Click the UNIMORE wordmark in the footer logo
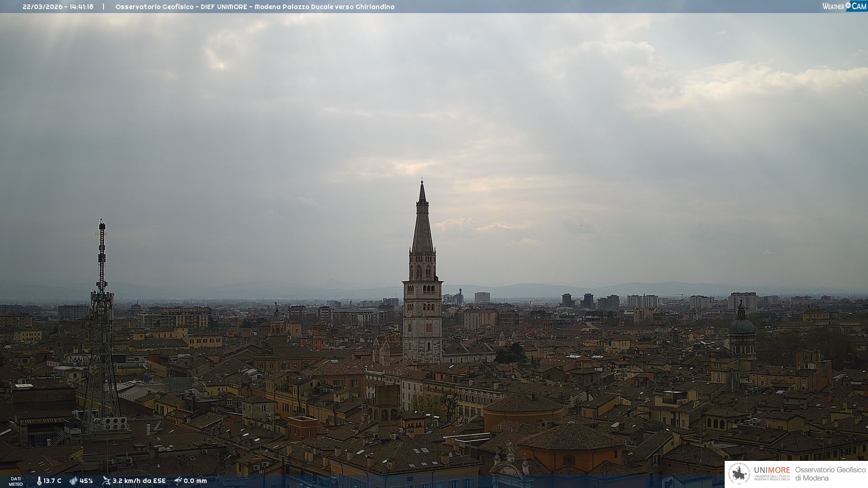The image size is (868, 488). tap(772, 470)
